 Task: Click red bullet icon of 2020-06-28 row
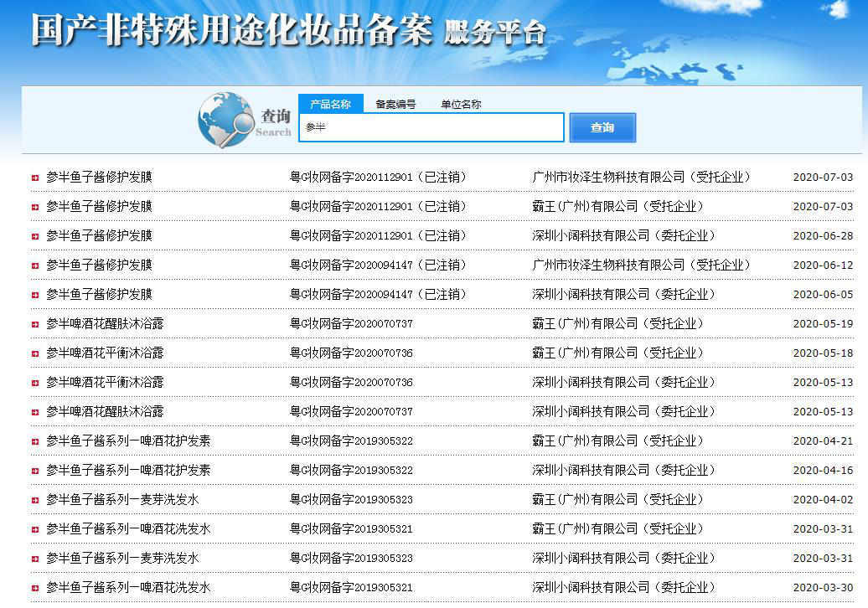[x=35, y=236]
